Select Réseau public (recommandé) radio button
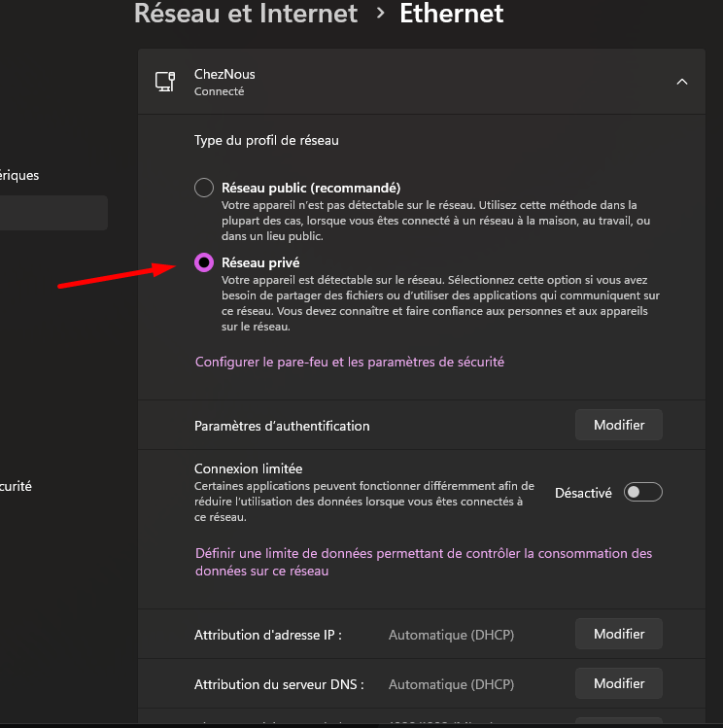 click(204, 188)
